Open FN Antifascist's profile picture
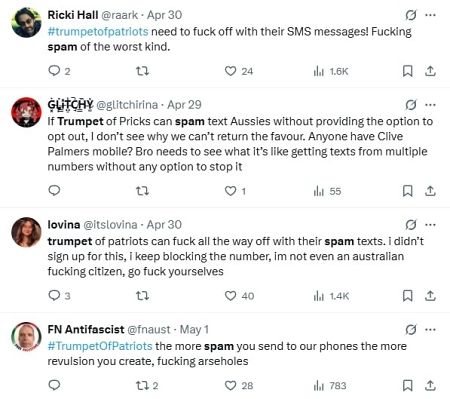The image size is (450, 399). point(26,337)
